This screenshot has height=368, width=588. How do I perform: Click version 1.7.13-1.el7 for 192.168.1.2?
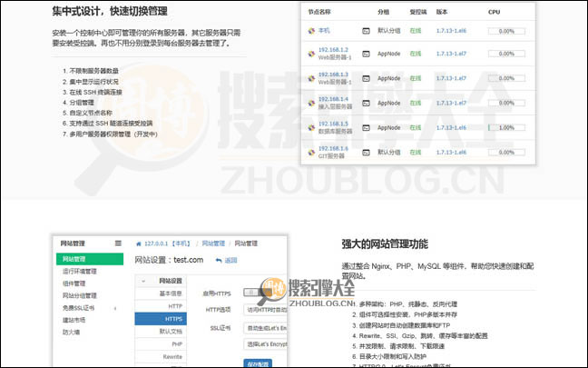coord(451,54)
